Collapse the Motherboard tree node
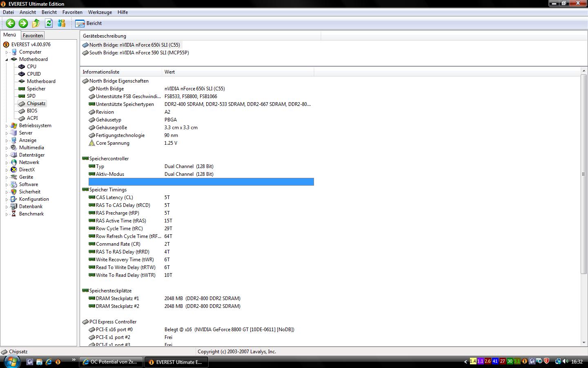This screenshot has width=588, height=368. tap(7, 60)
